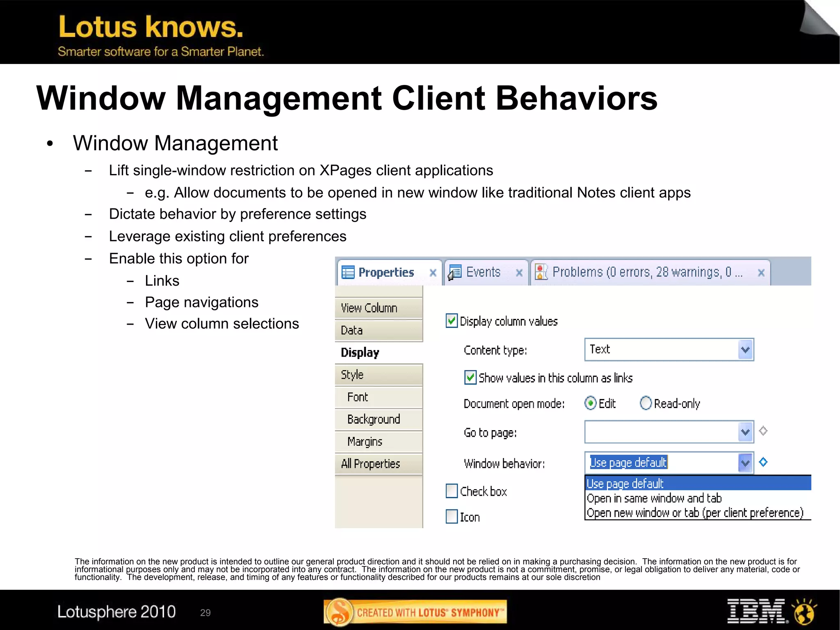Click the Window behavior field text
This screenshot has height=630, width=840.
point(628,463)
